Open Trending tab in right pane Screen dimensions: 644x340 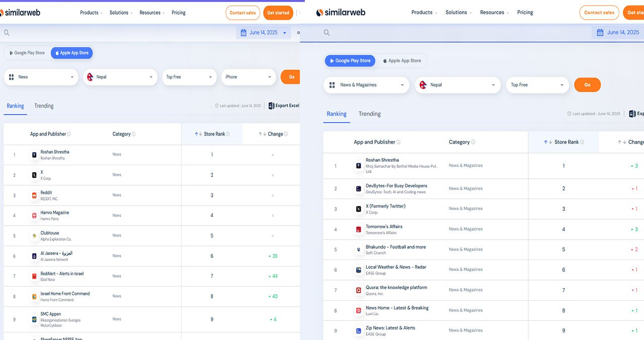pyautogui.click(x=369, y=114)
